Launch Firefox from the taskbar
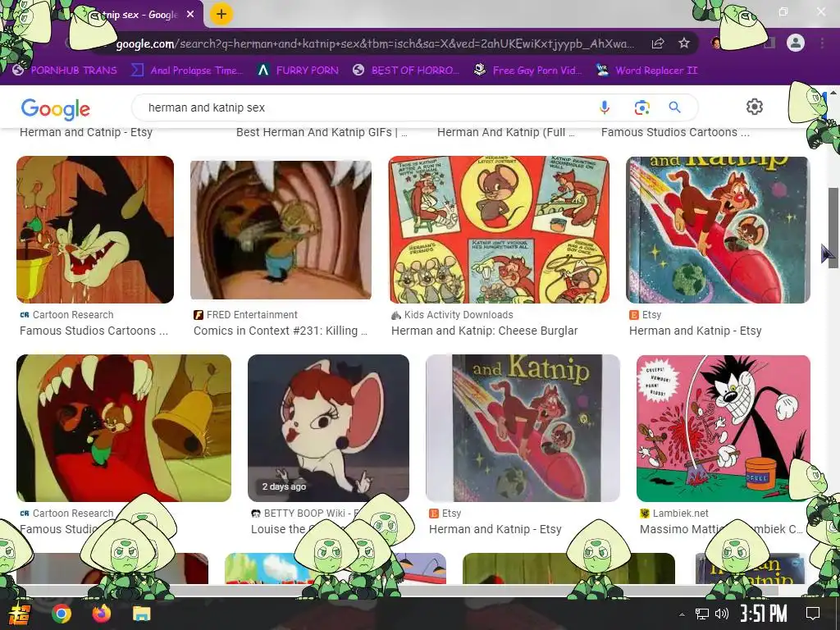This screenshot has height=630, width=840. (101, 614)
